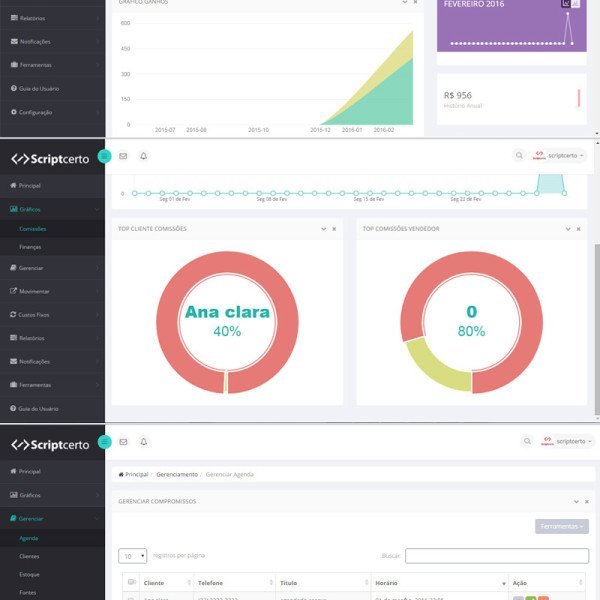Open Clientes in the Gerenciar submenu
This screenshot has height=600, width=600.
pyautogui.click(x=30, y=556)
